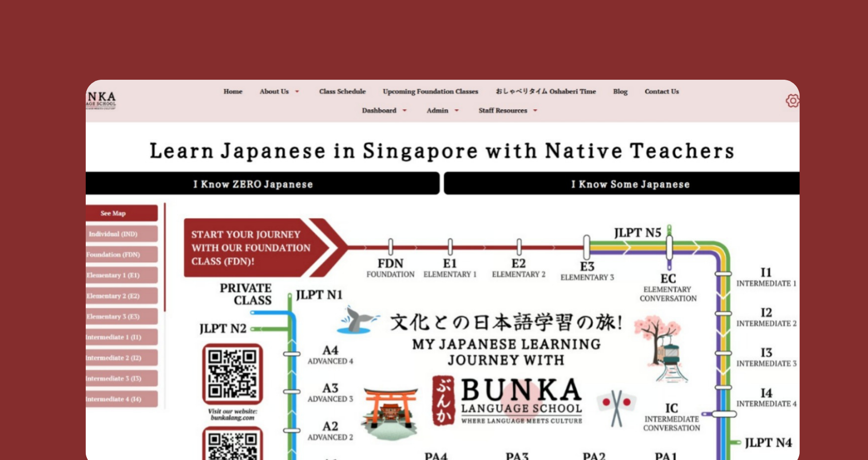Click the red torii gate illustration
868x460 pixels.
(x=390, y=413)
